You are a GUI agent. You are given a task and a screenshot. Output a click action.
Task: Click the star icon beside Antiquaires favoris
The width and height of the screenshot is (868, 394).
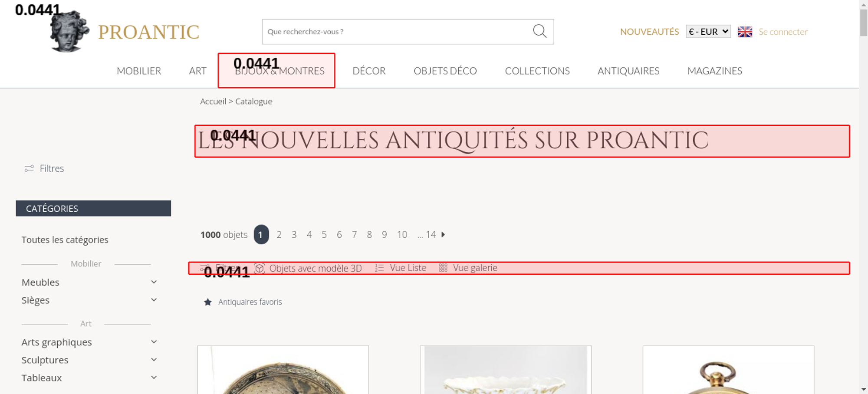pyautogui.click(x=208, y=302)
